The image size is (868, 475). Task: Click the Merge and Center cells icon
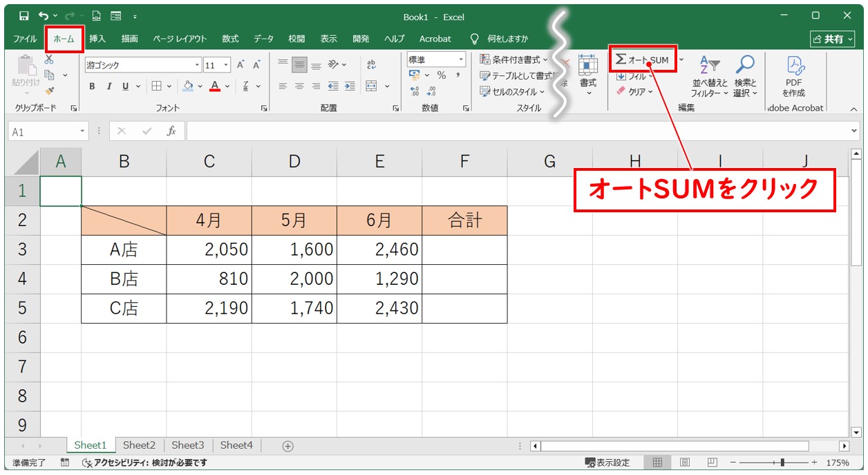(x=371, y=86)
